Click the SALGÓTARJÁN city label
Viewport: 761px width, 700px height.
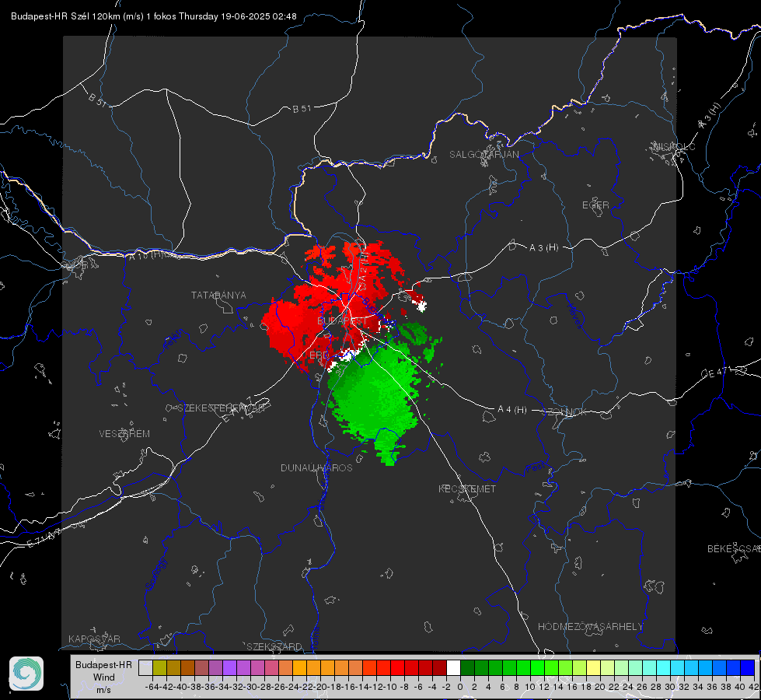tap(483, 155)
